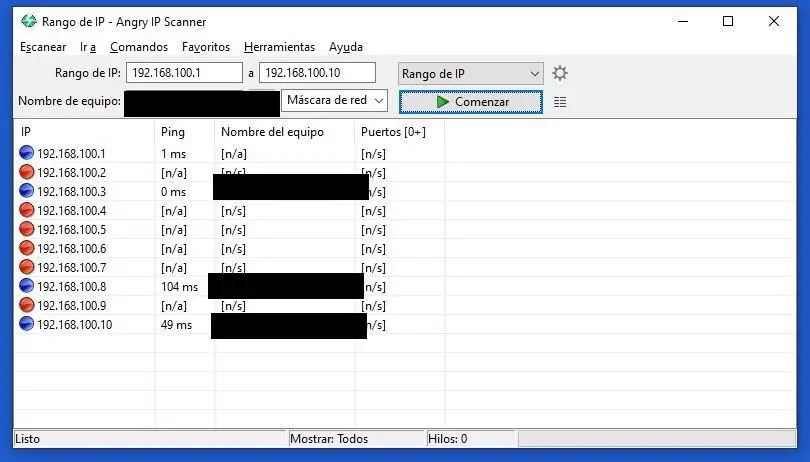Image resolution: width=810 pixels, height=462 pixels.
Task: Click the end IP field 192.168.100.10
Action: point(317,72)
